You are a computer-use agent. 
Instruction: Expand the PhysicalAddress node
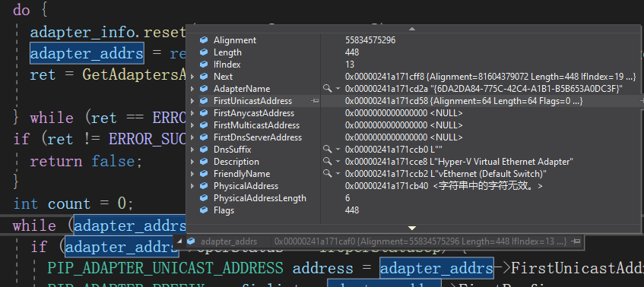point(192,186)
